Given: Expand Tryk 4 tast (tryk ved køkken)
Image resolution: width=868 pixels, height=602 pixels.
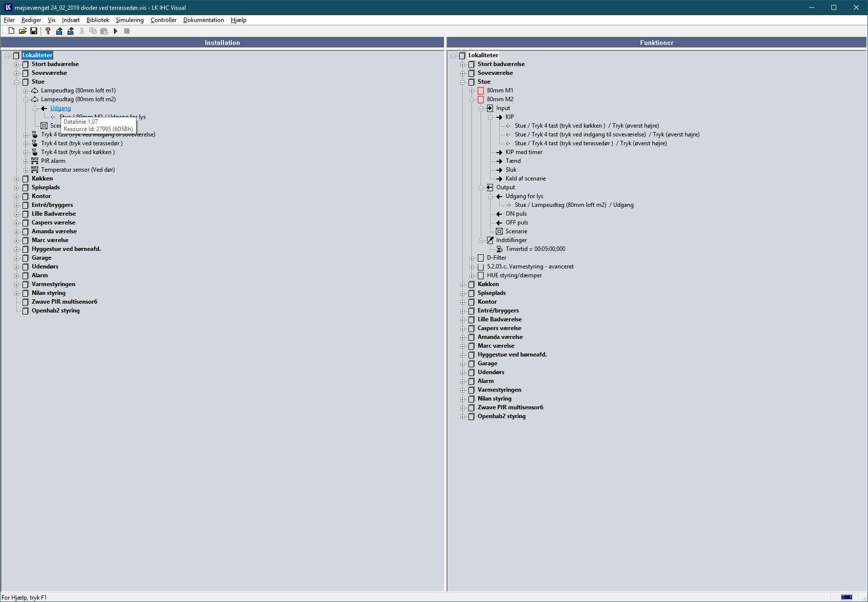Looking at the screenshot, I should click(26, 153).
